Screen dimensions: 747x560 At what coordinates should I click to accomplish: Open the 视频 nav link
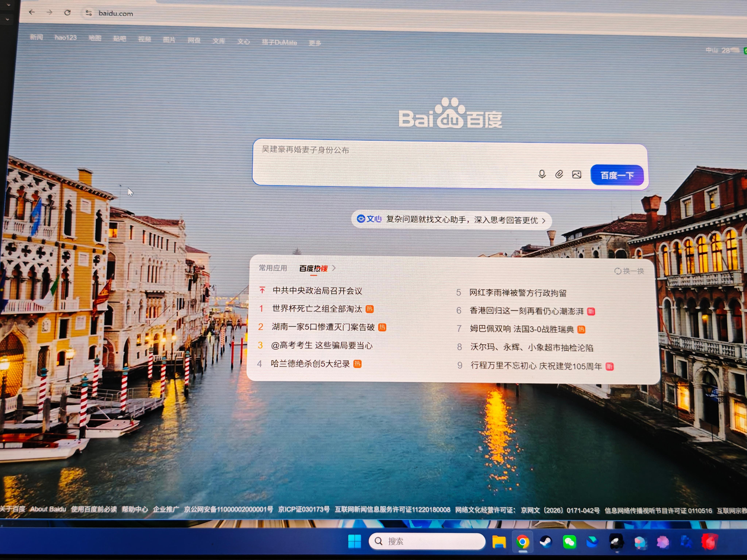point(145,39)
